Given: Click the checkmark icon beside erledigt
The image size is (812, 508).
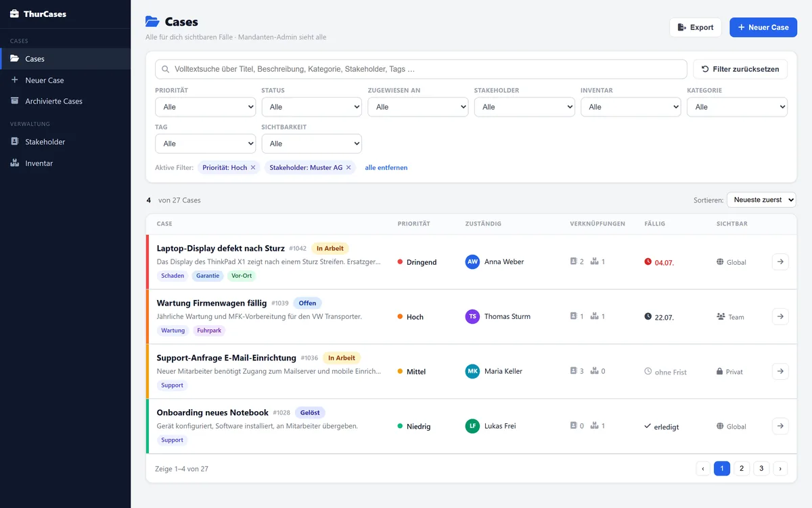Looking at the screenshot, I should tap(648, 426).
